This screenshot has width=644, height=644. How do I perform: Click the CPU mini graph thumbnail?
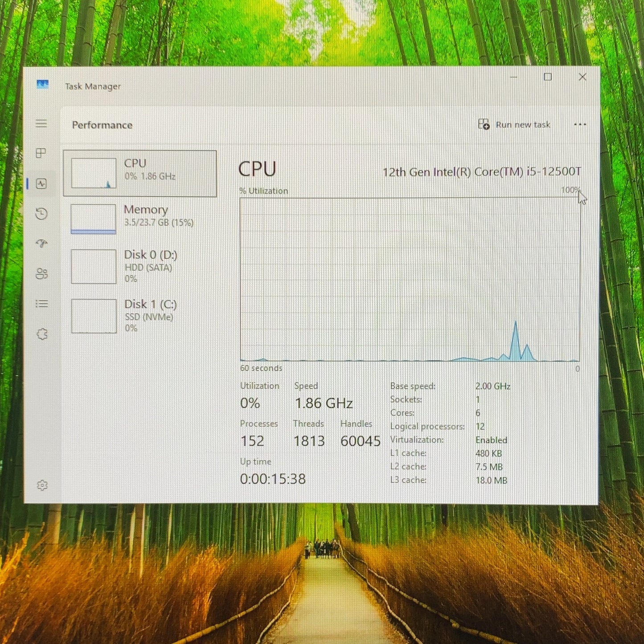coord(94,173)
